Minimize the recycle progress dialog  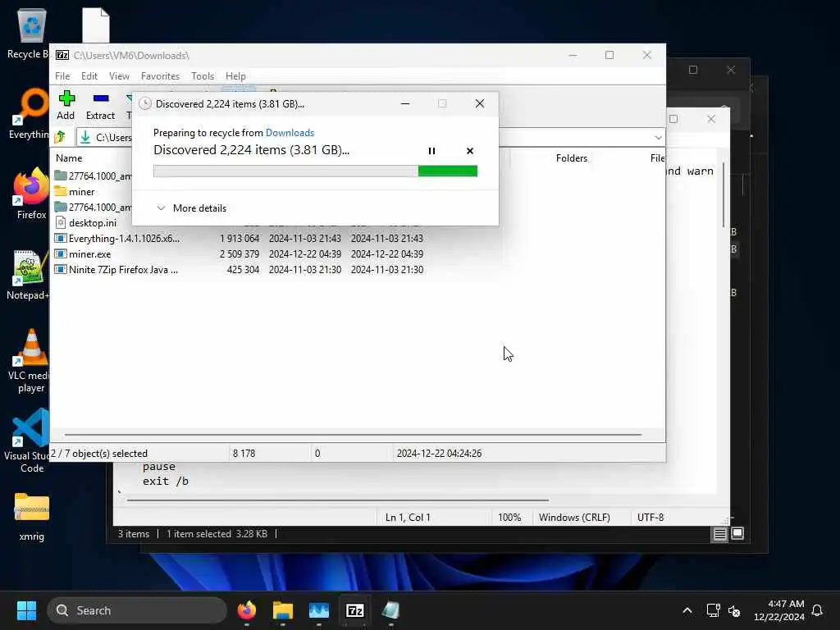[x=405, y=104]
